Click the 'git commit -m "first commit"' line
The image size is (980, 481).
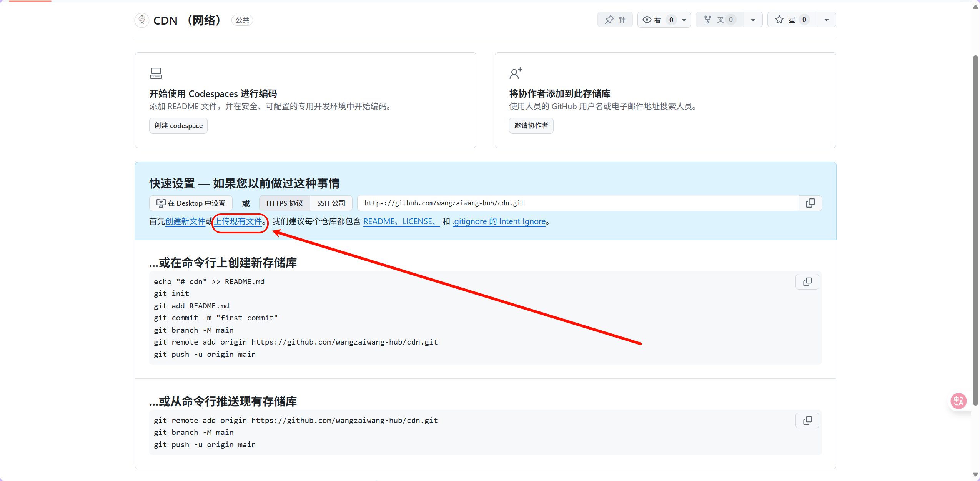(216, 318)
